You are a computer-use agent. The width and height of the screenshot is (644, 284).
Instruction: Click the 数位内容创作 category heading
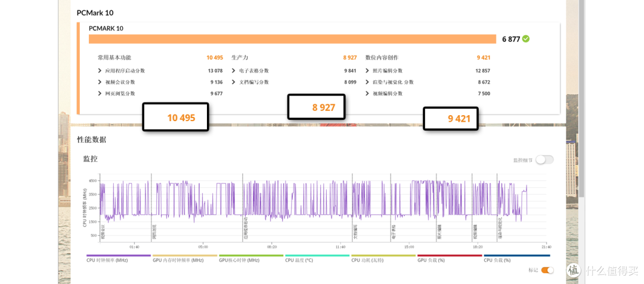[382, 58]
